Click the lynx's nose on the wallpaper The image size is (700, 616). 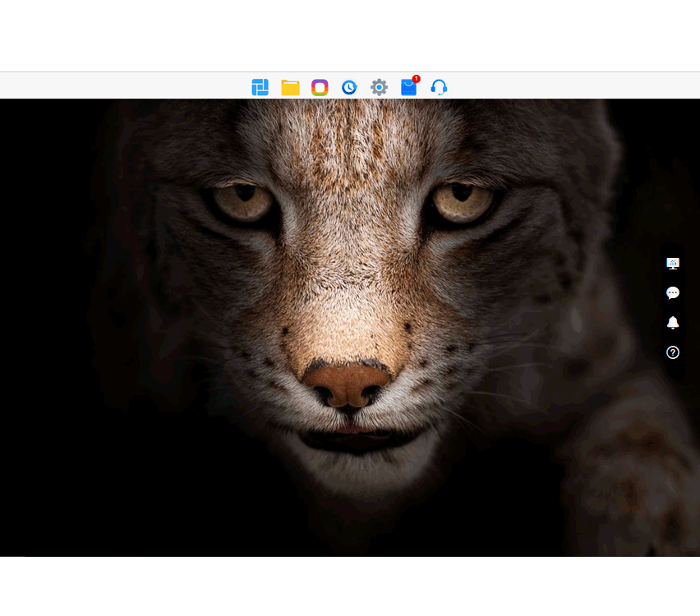click(347, 384)
